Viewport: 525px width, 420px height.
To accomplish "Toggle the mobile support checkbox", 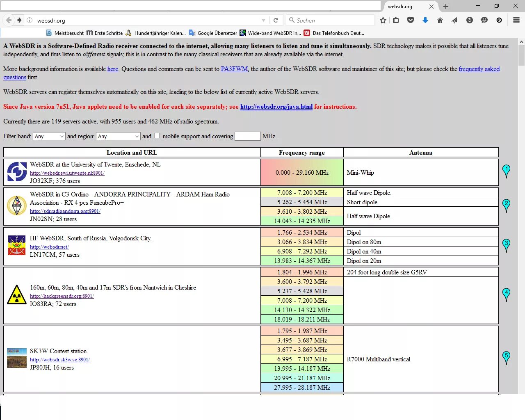I will pyautogui.click(x=157, y=136).
